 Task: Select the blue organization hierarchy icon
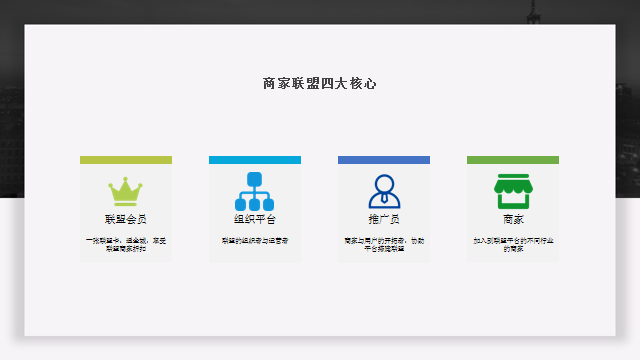point(254,191)
